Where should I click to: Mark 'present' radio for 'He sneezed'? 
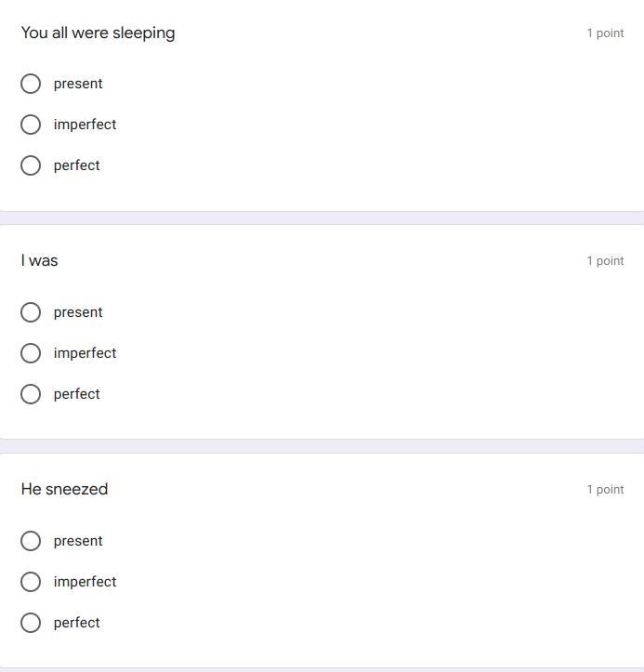(x=31, y=541)
